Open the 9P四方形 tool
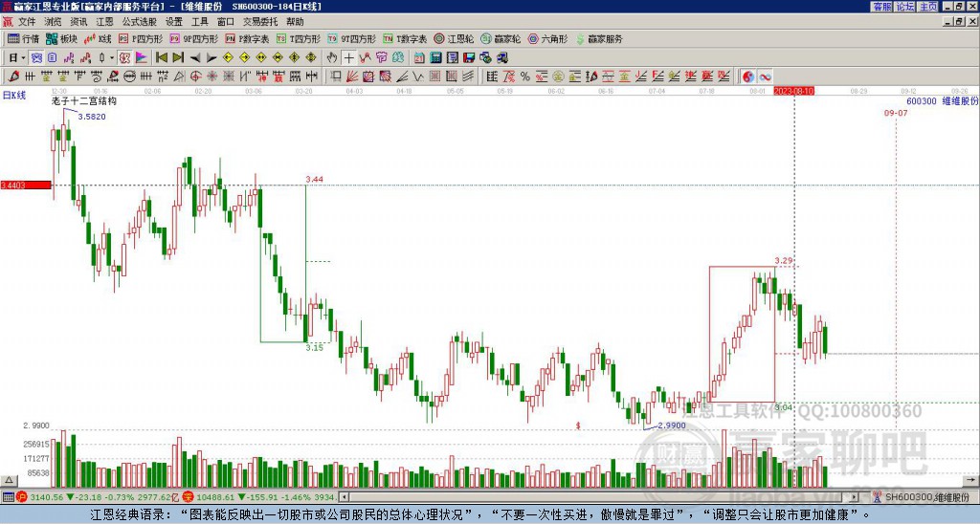The height and width of the screenshot is (524, 980). click(x=193, y=38)
